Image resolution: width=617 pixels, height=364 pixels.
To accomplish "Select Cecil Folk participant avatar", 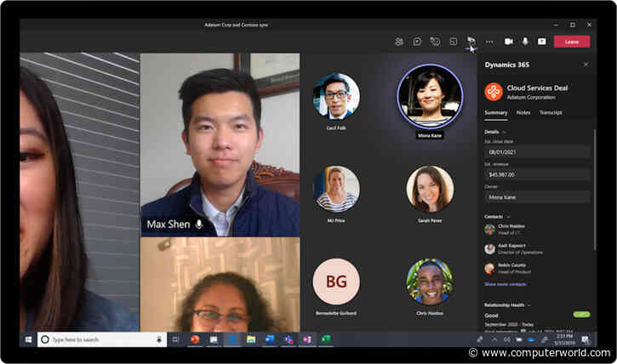I will (x=336, y=96).
